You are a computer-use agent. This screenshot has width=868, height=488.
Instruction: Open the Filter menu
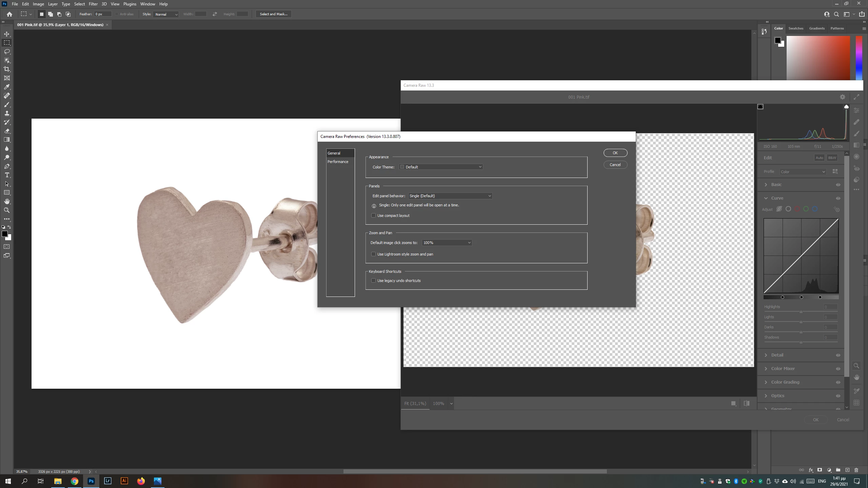[x=93, y=4]
